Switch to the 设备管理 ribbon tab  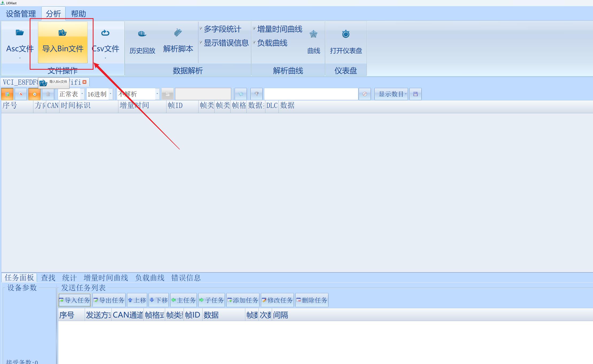[21, 14]
